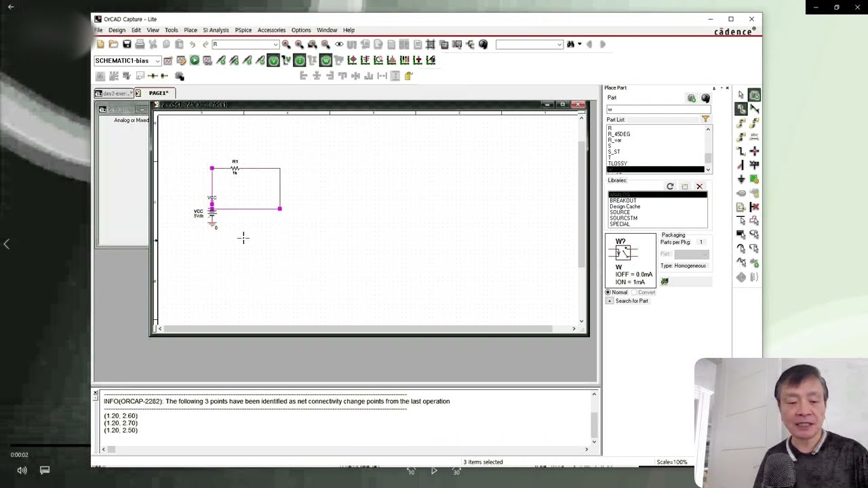
Task: Select the Normal radio button
Action: click(608, 292)
